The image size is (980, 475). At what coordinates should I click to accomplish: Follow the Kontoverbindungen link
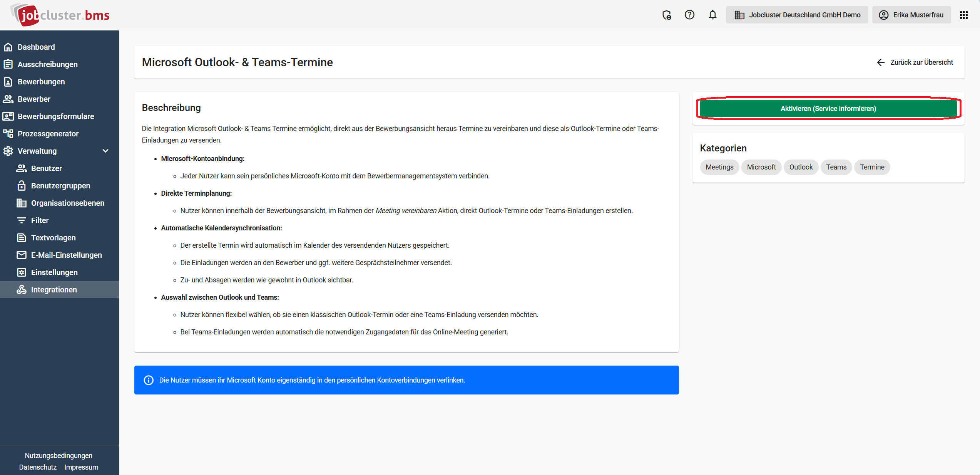(x=406, y=380)
